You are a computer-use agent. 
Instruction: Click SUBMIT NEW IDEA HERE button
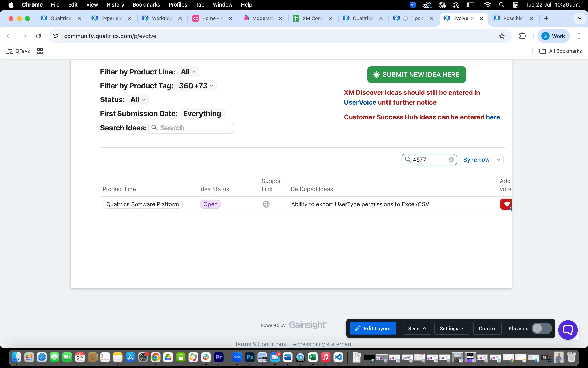pos(416,74)
